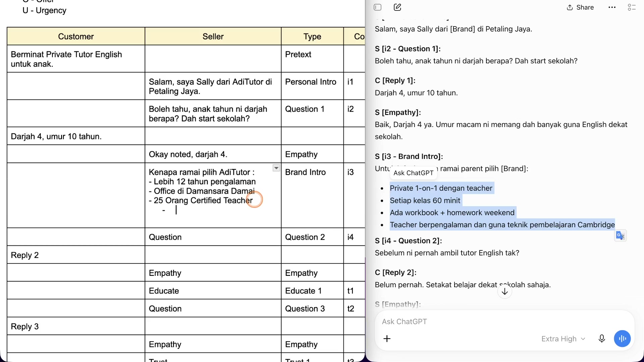
Task: Select the Brand Intro type cell
Action: coord(312,195)
